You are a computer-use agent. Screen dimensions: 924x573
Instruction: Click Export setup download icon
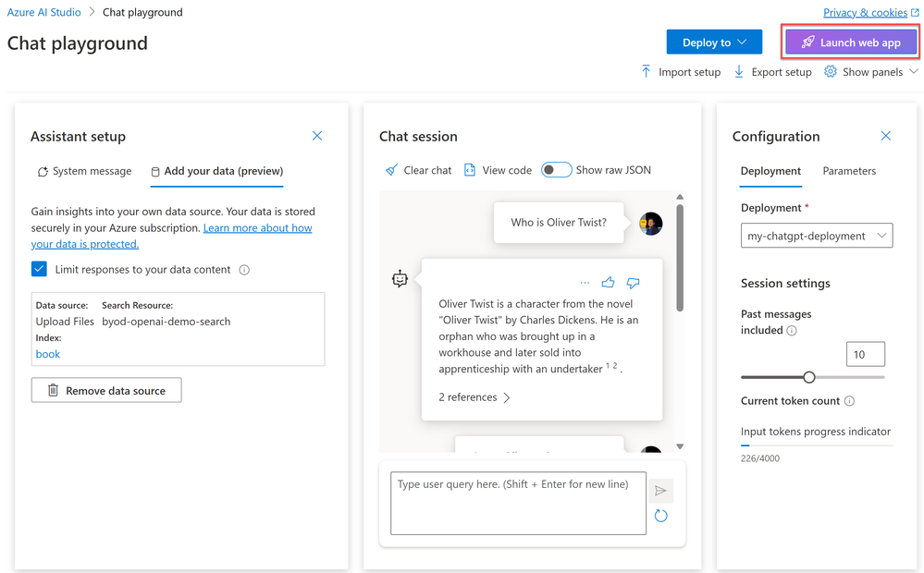[738, 72]
